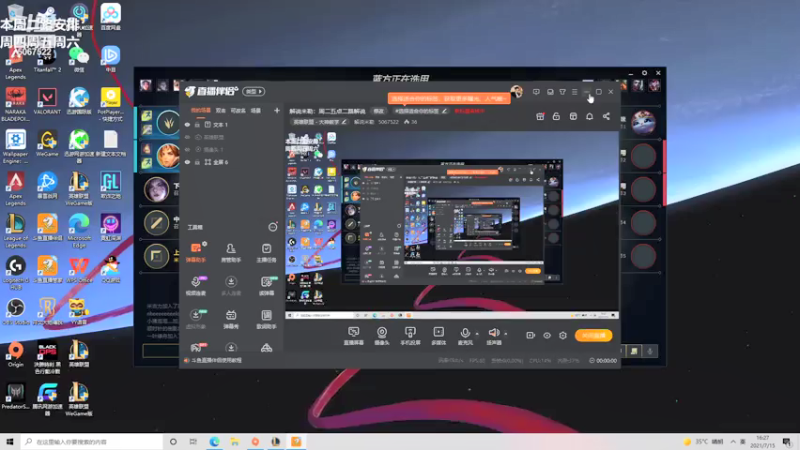800x450 pixels.
Task: Select VALORANT desktop shortcut
Action: [x=47, y=101]
